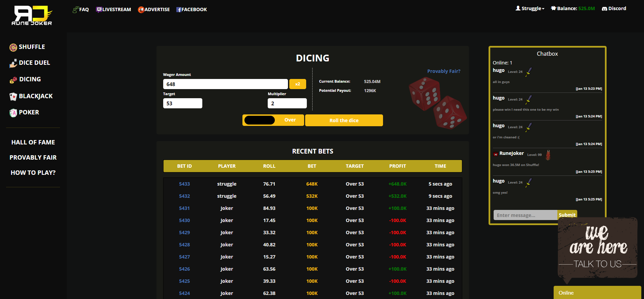Open bet ID 5426
This screenshot has width=644, height=299.
(x=184, y=269)
